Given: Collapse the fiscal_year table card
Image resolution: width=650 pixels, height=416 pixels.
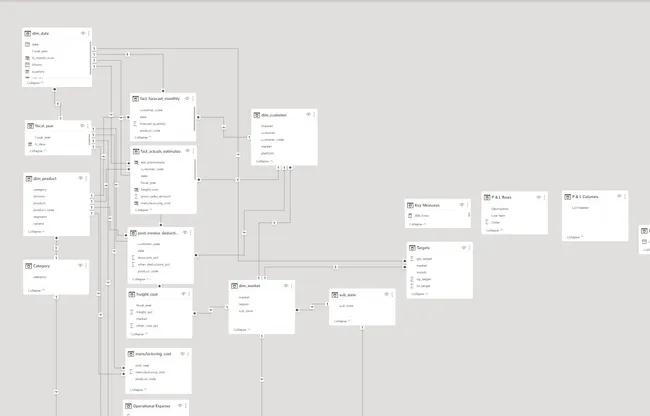Looking at the screenshot, I should coord(38,151).
